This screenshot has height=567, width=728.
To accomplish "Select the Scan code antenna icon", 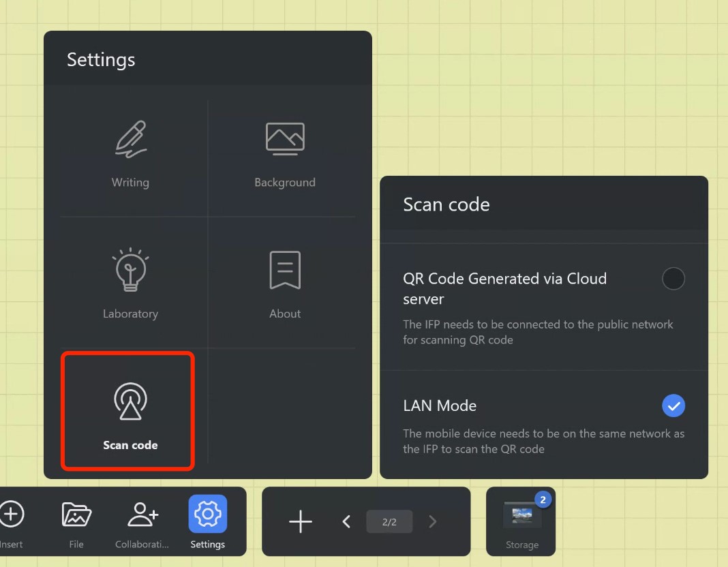I will click(x=130, y=401).
